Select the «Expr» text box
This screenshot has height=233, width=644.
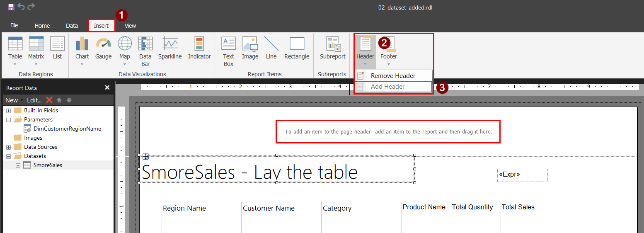(x=523, y=175)
